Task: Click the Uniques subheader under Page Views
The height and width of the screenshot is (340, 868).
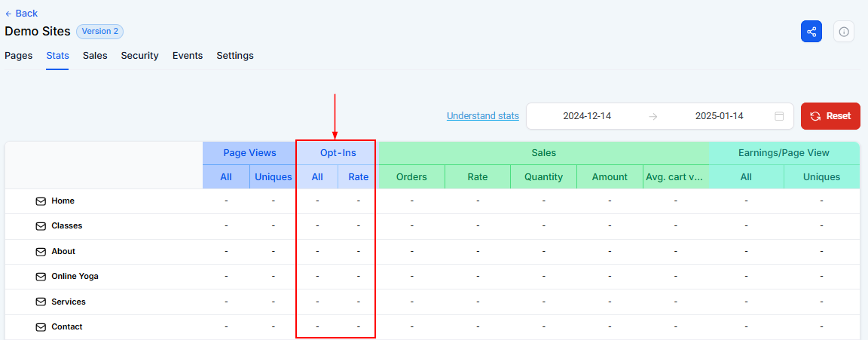Action: pyautogui.click(x=273, y=177)
